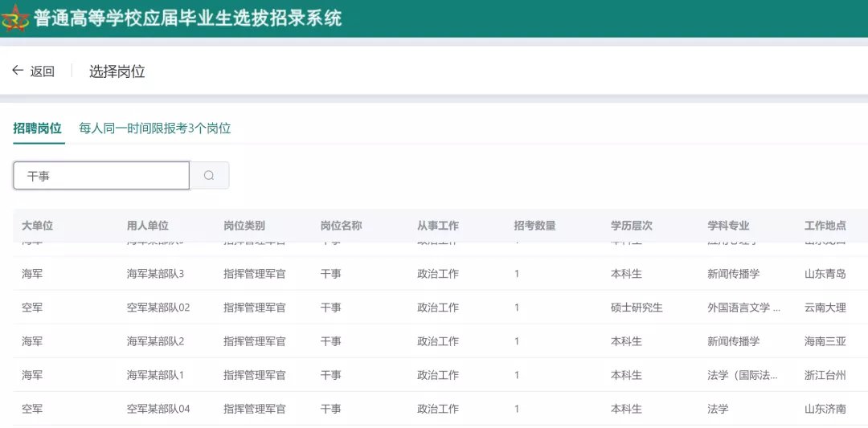868x428 pixels.
Task: Click the system title 普通高等学校应届毕业生选拔招录系统
Action: click(187, 18)
